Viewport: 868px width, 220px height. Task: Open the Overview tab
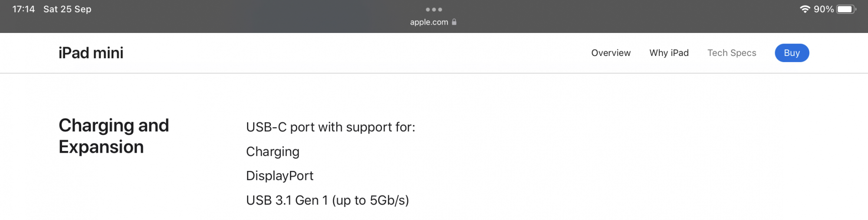611,53
